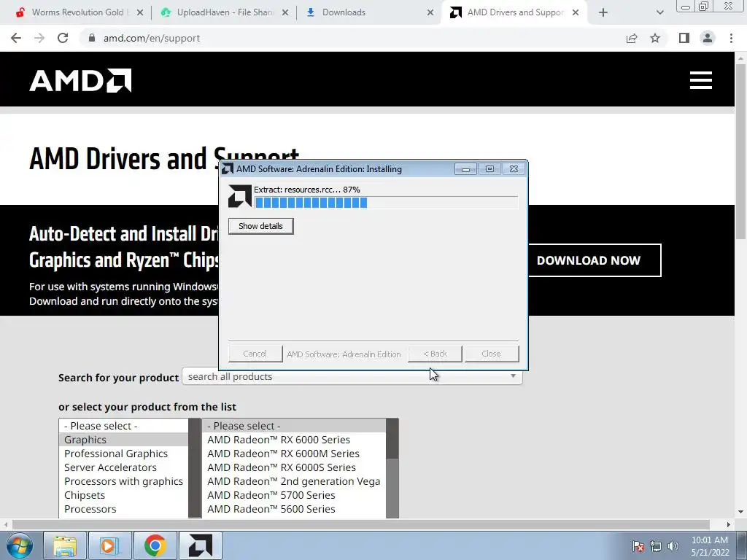747x560 pixels.
Task: Minimize the AMD installer window
Action: [465, 169]
